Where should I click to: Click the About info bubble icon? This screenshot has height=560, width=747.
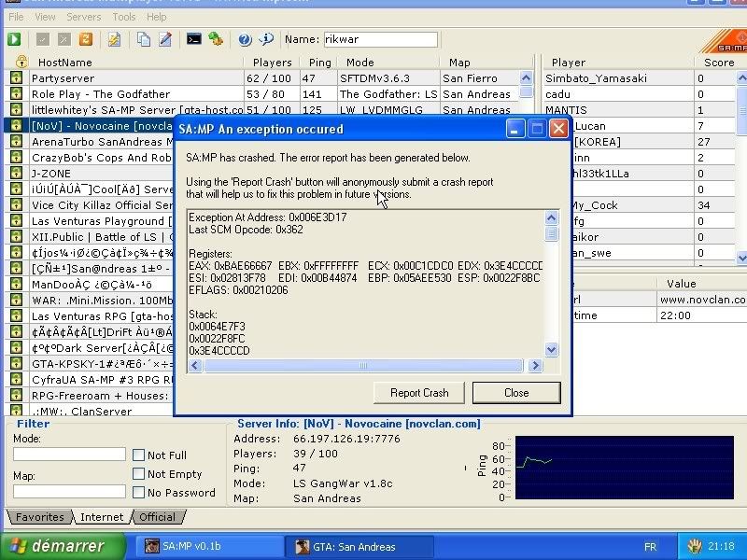click(266, 39)
